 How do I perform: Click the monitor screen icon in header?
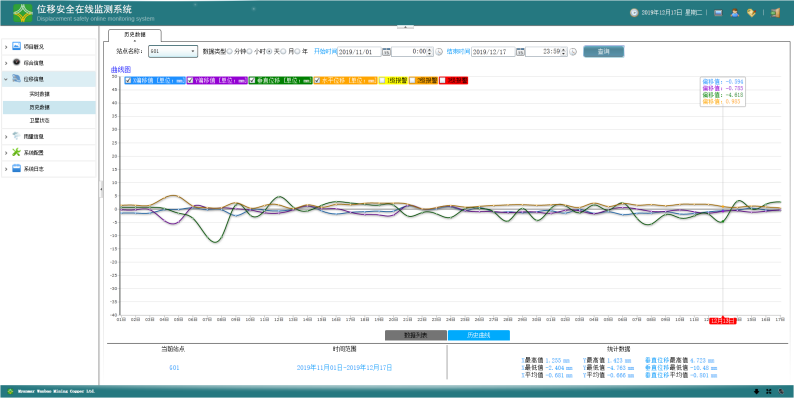718,13
